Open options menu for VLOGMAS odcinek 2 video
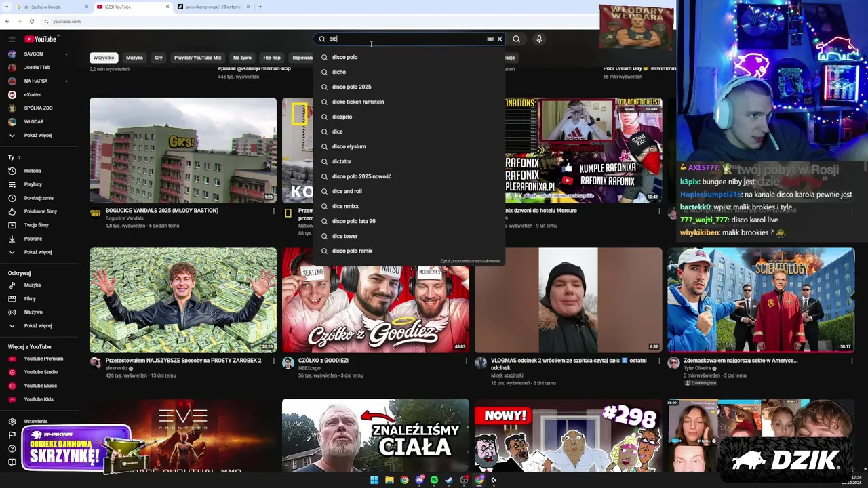This screenshot has width=868, height=488. 659,361
